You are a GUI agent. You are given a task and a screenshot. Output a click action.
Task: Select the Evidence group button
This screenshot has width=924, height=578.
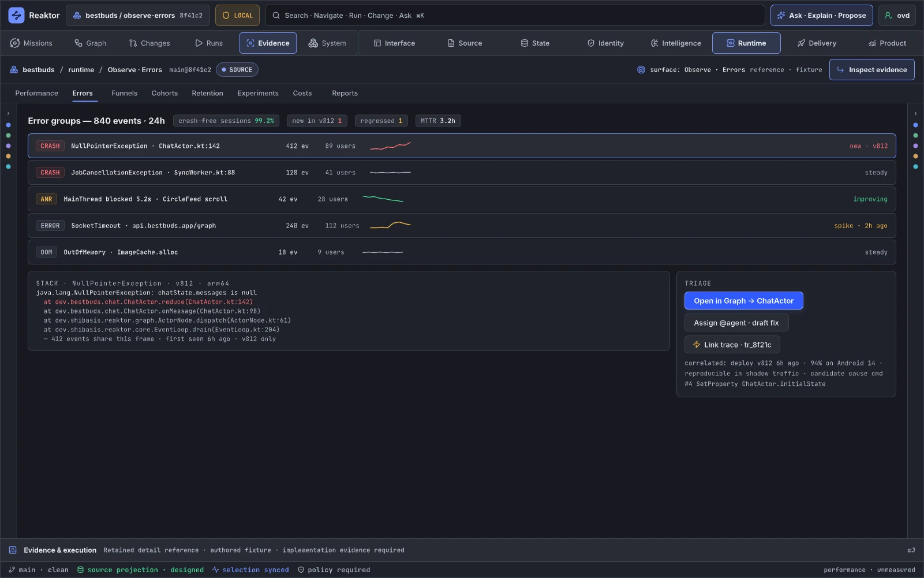point(268,43)
